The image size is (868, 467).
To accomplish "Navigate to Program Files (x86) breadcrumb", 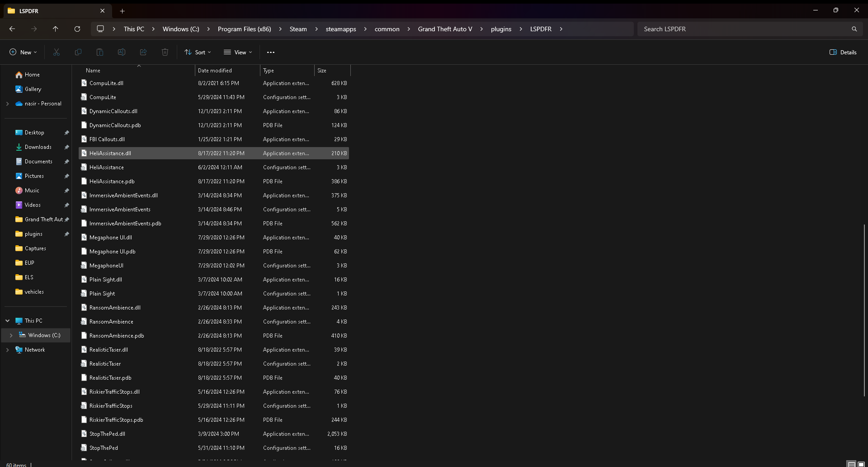I will pyautogui.click(x=245, y=29).
